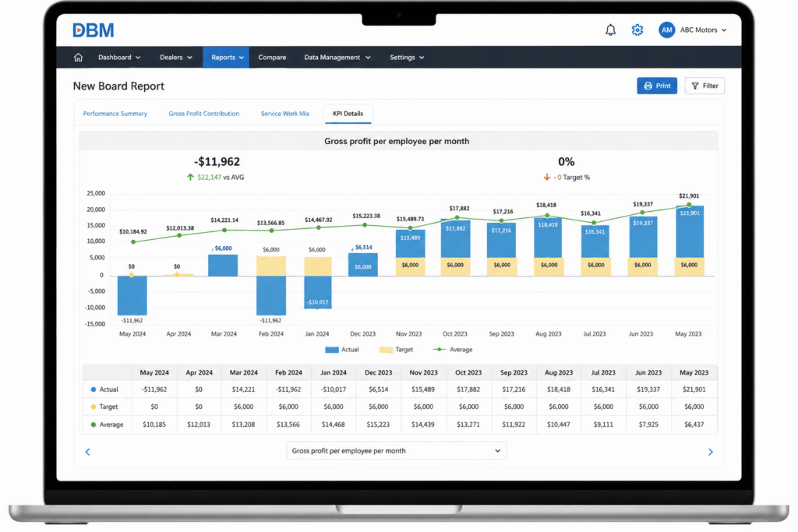Click the Average $10,185 table cell
This screenshot has height=532, width=798.
[154, 425]
